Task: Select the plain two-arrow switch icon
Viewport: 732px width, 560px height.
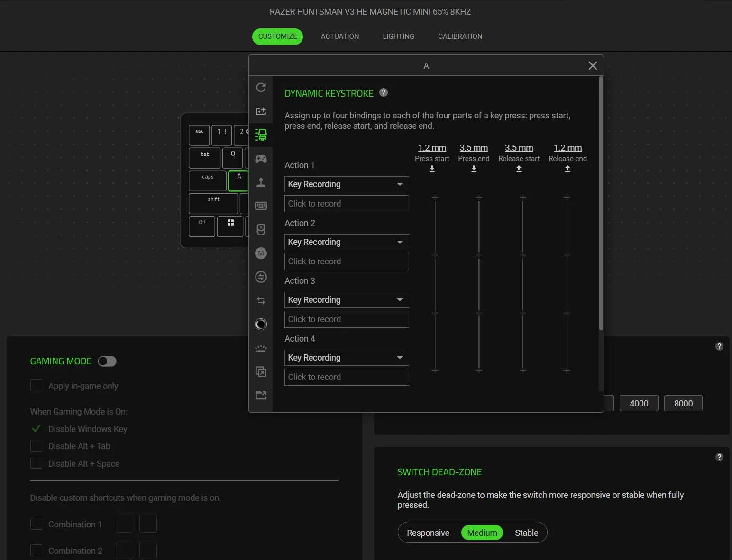Action: point(261,300)
